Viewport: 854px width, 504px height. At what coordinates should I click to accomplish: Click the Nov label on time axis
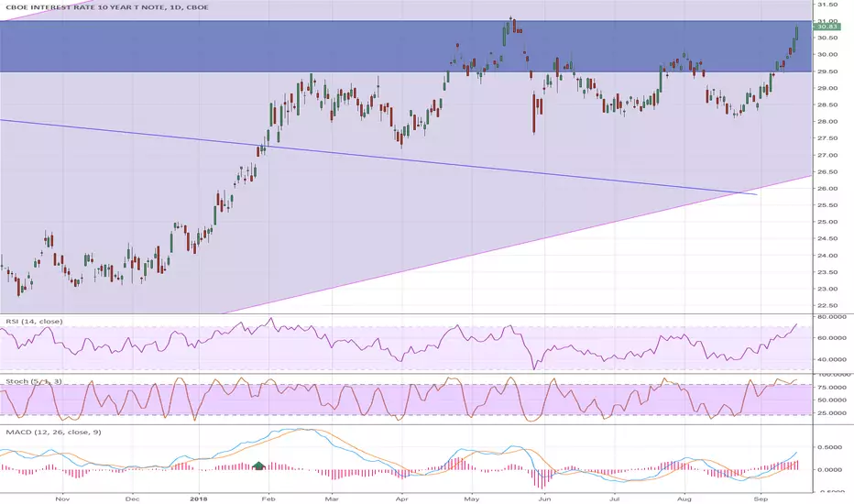62,499
